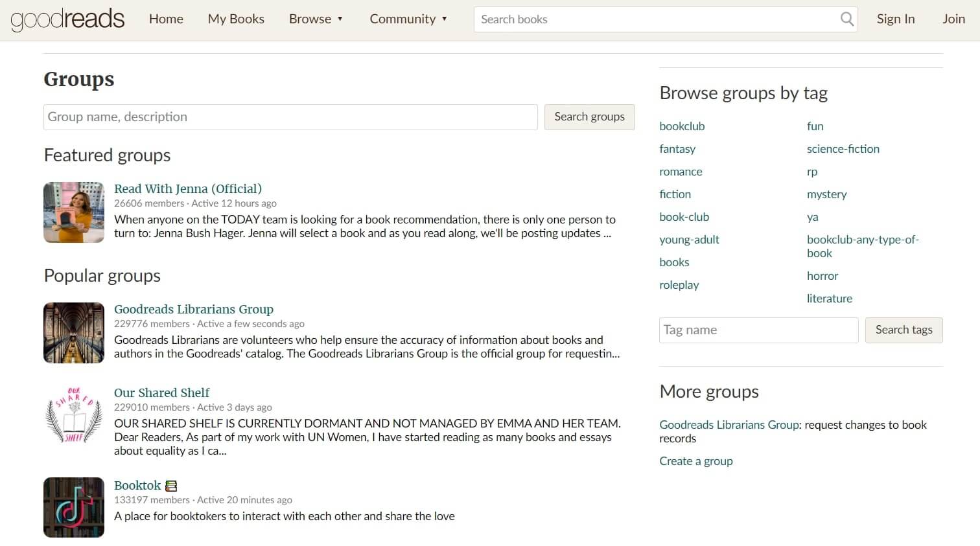The width and height of the screenshot is (980, 546).
Task: Browse groups tagged books
Action: click(x=674, y=262)
